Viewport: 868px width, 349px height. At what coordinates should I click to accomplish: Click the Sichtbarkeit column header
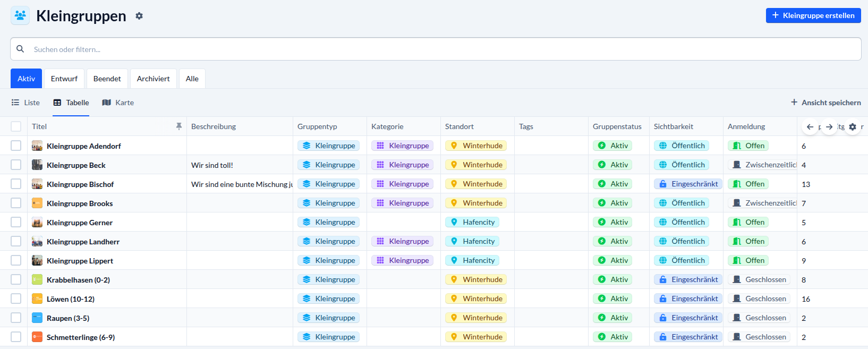click(x=674, y=126)
